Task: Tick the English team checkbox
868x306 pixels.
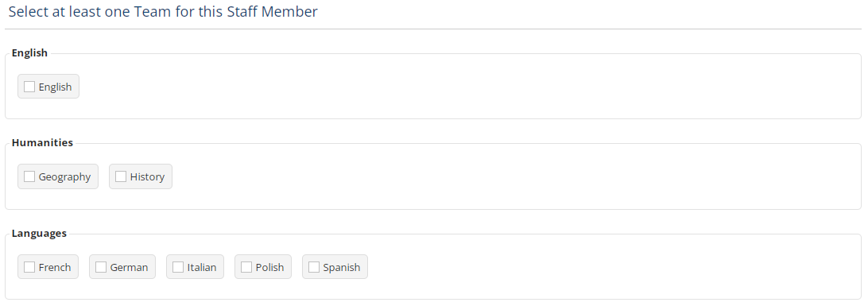Action: tap(29, 87)
